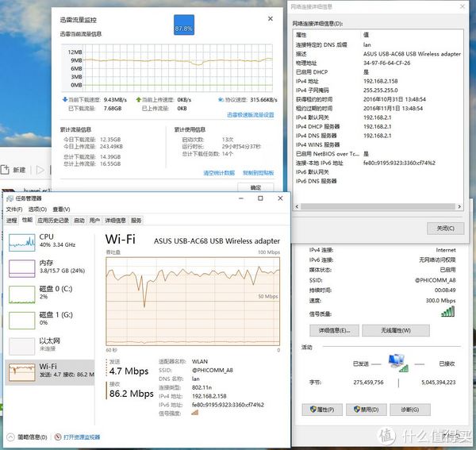Switch to the 详细信息 tab
Screen dimensions: 476x450
[x=115, y=221]
